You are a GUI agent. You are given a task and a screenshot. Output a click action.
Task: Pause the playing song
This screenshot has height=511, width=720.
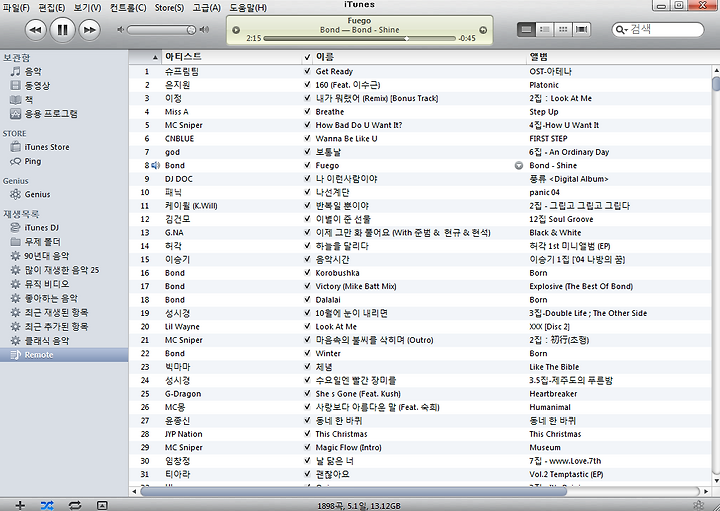click(62, 30)
